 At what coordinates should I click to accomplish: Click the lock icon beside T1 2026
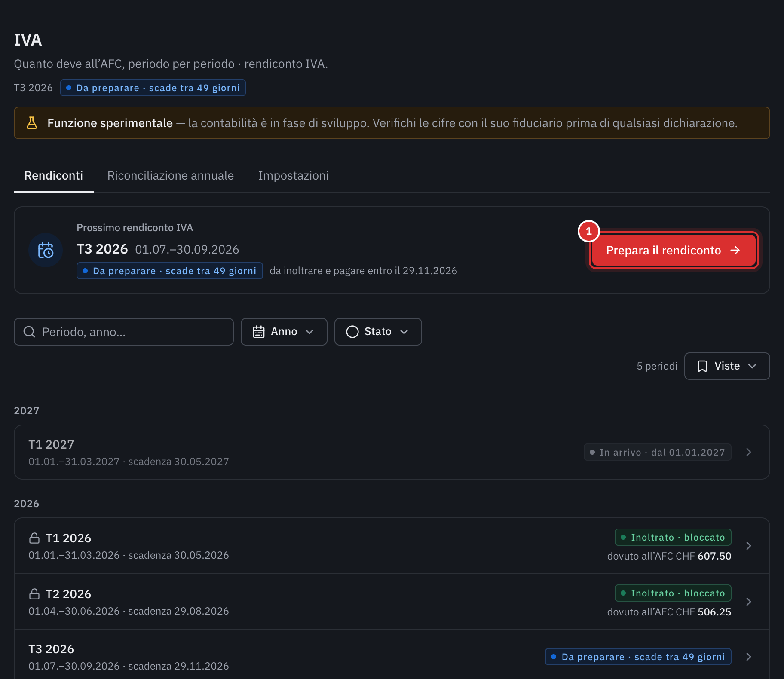pos(34,538)
